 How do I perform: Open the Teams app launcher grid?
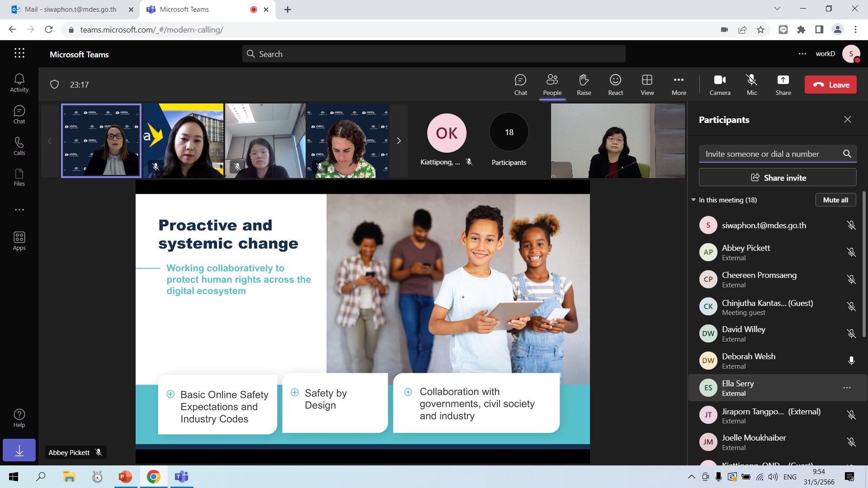click(19, 53)
